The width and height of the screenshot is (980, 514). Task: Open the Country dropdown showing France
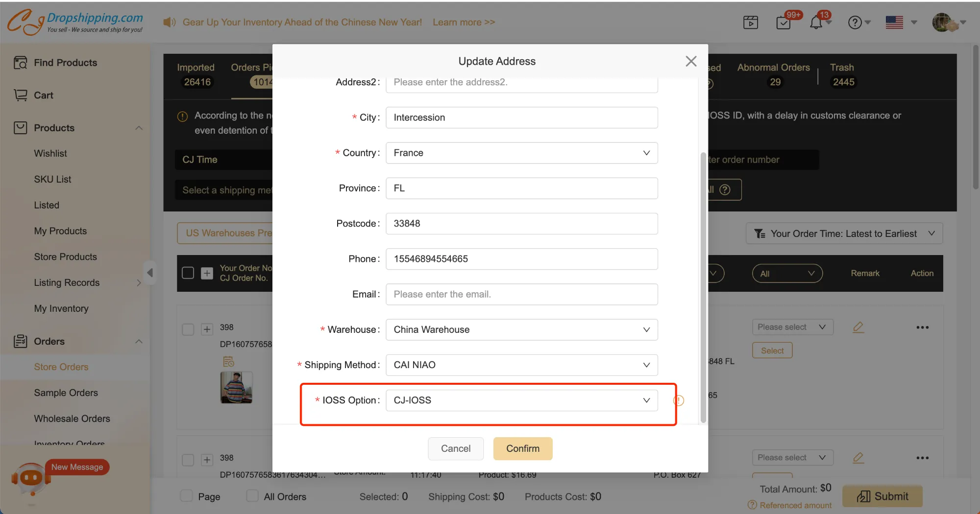(x=521, y=153)
